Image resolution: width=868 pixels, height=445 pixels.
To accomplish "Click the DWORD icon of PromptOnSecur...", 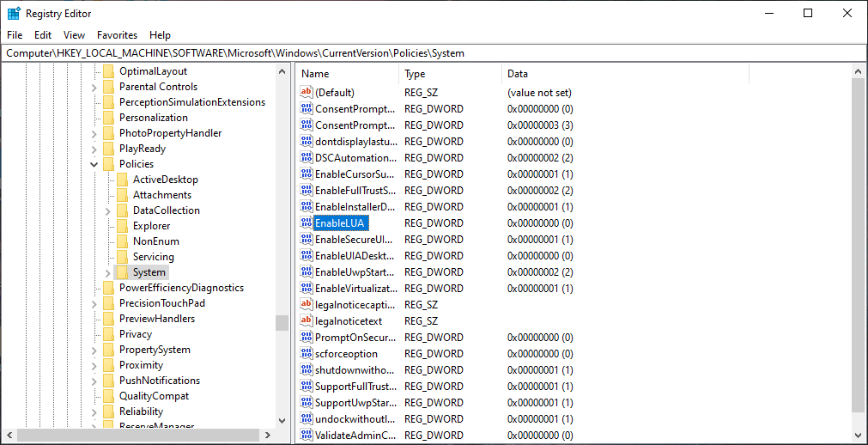I will point(307,337).
